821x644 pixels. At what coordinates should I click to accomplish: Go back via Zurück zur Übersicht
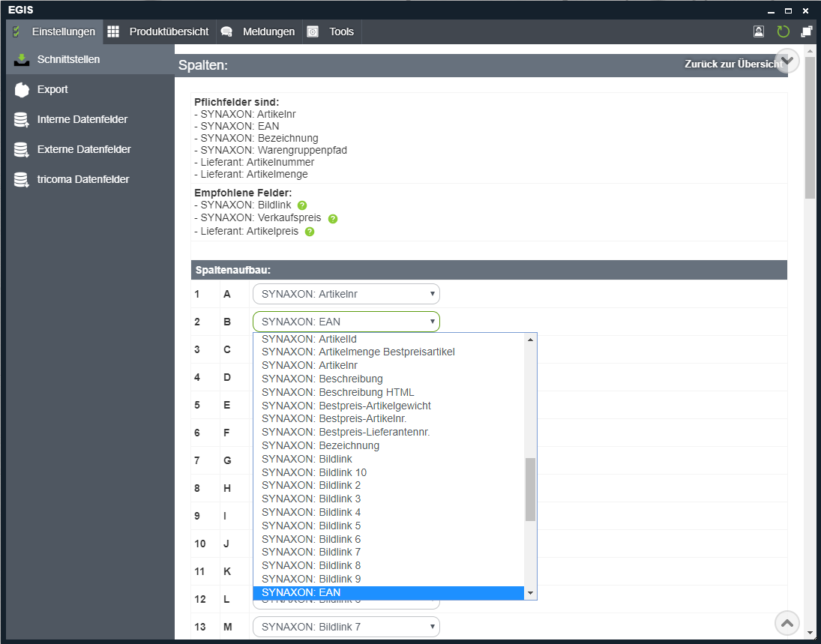pos(733,64)
